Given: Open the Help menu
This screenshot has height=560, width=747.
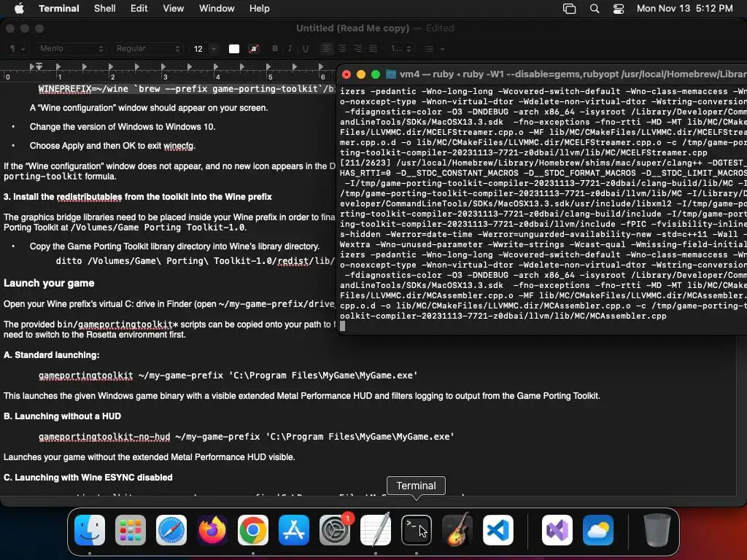Looking at the screenshot, I should tap(259, 8).
